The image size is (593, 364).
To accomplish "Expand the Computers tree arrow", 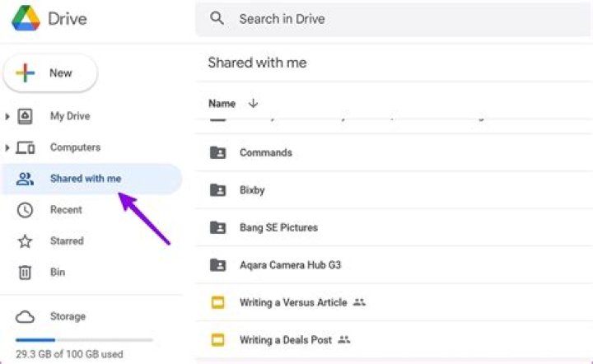I will (7, 148).
